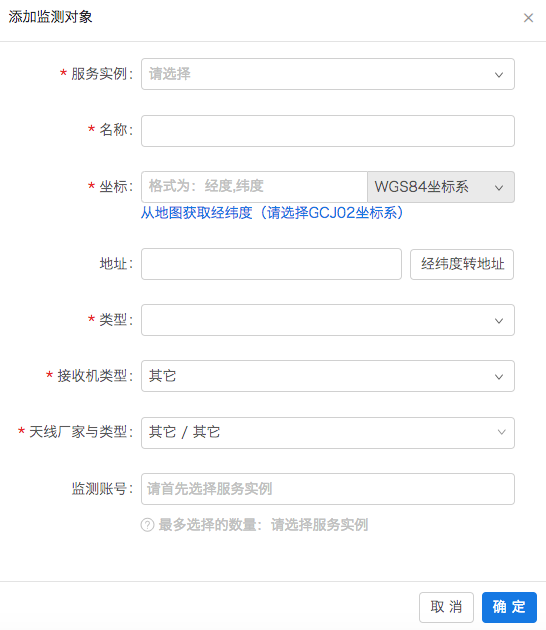Close the 添加监测对象 dialog
This screenshot has width=546, height=630.
coord(528,18)
